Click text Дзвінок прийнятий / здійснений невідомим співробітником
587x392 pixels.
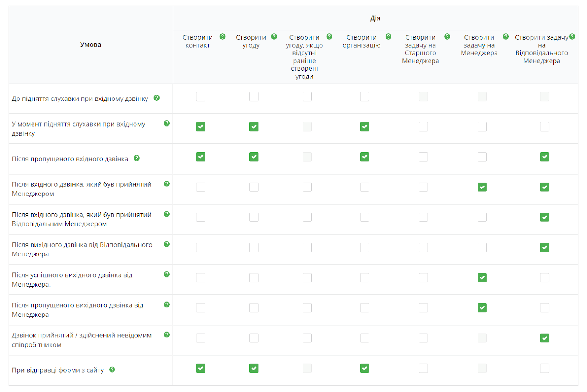click(82, 340)
